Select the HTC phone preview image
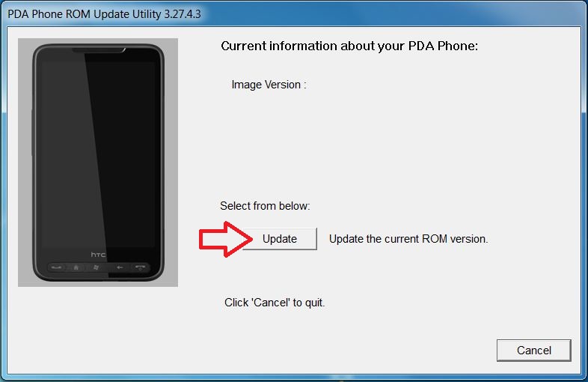Image resolution: width=588 pixels, height=382 pixels. coord(98,163)
